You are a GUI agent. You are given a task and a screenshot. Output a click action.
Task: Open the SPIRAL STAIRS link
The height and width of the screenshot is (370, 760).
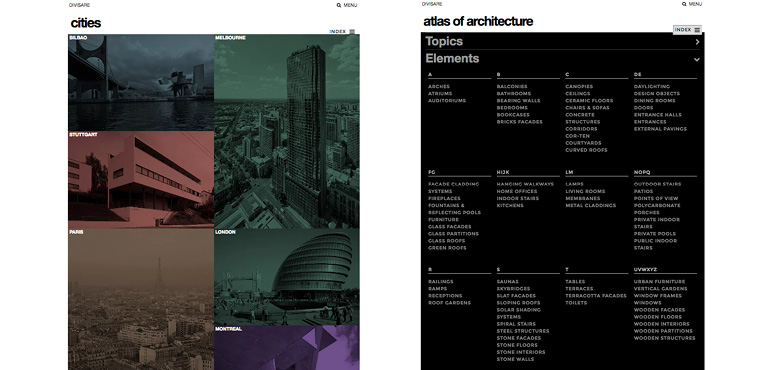point(516,324)
